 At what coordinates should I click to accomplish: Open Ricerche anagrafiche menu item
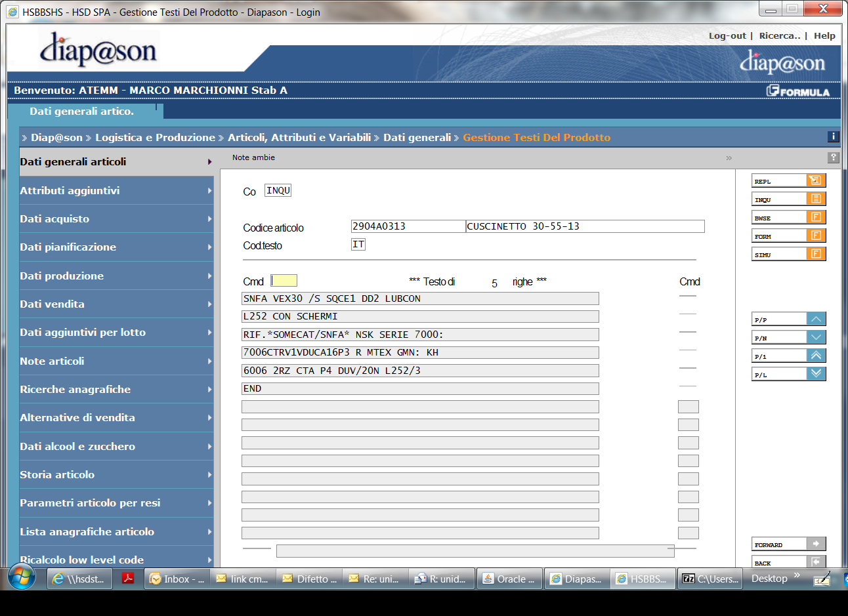pos(116,389)
